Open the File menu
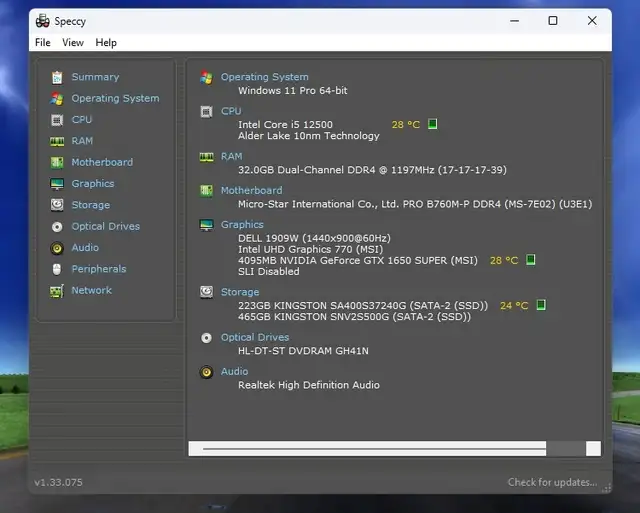 [43, 42]
